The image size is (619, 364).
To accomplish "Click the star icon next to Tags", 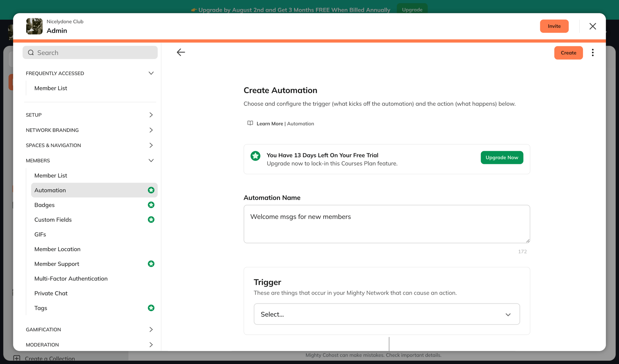I will [x=151, y=308].
